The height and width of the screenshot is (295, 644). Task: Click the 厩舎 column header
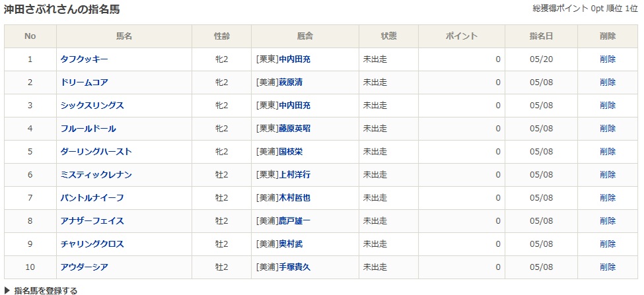[x=305, y=36]
